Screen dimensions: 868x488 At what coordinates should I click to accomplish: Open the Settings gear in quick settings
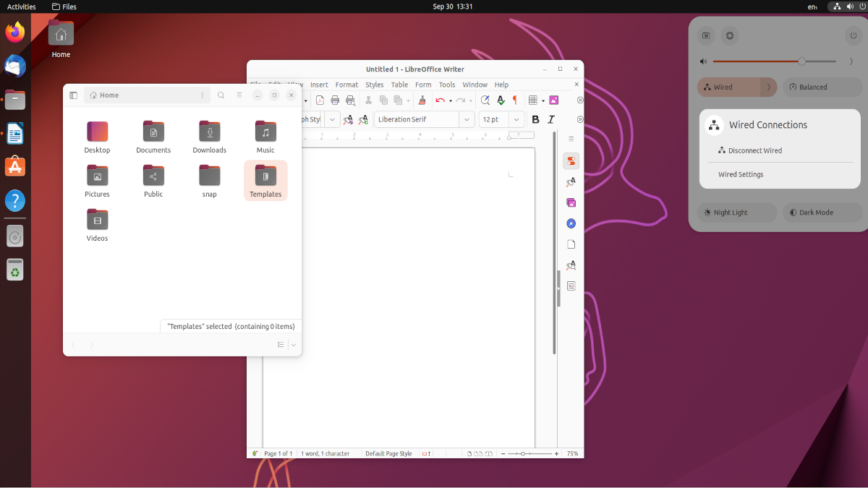pyautogui.click(x=730, y=35)
